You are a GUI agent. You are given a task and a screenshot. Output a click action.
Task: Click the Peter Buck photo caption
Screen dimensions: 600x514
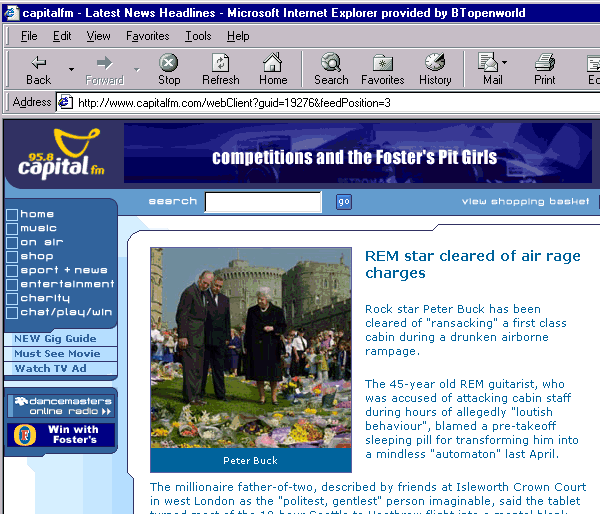(x=251, y=460)
